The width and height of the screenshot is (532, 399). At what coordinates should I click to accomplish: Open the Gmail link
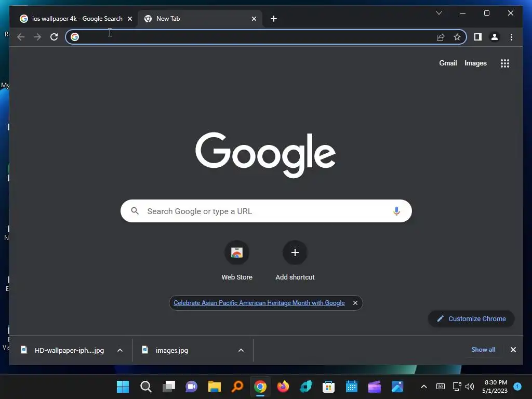448,63
